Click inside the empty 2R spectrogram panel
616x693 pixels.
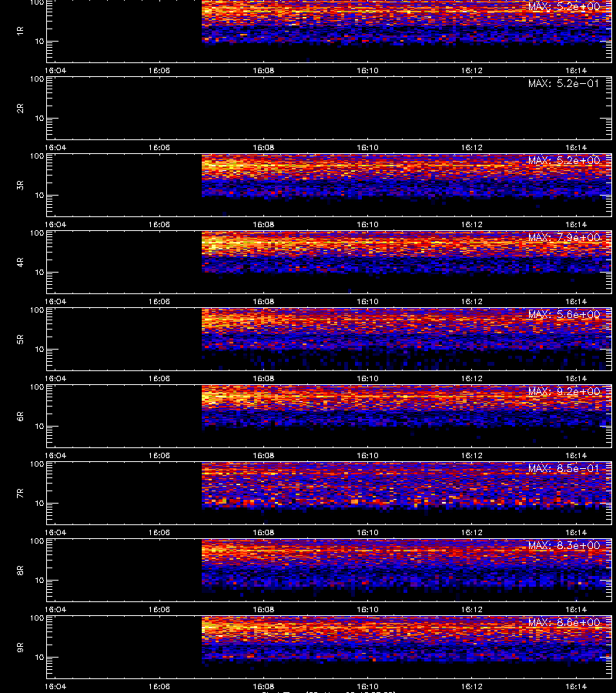329,109
